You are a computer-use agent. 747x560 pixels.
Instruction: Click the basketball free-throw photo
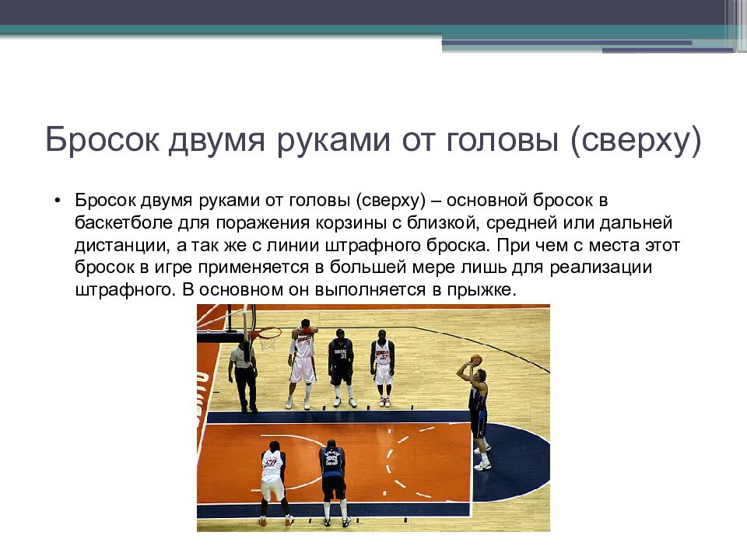(373, 418)
